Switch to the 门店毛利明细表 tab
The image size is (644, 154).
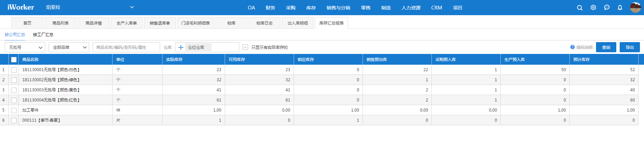tap(196, 23)
